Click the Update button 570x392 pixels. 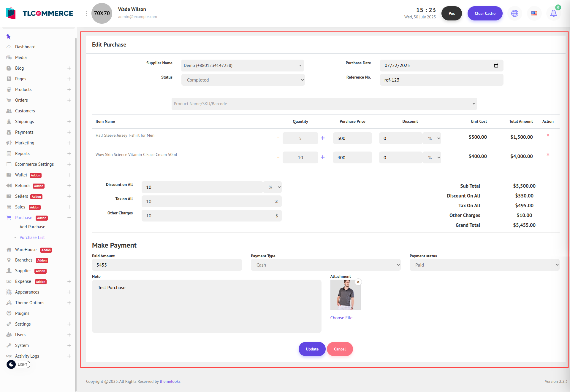(312, 349)
